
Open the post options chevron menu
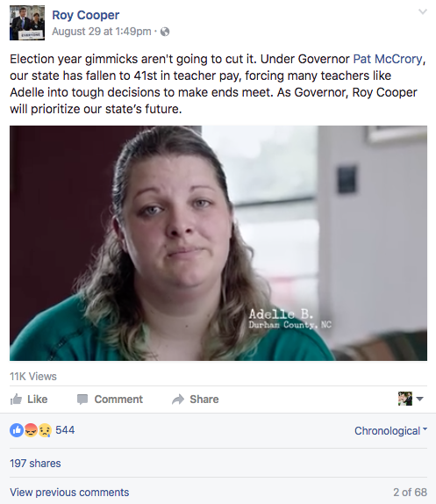tap(423, 12)
